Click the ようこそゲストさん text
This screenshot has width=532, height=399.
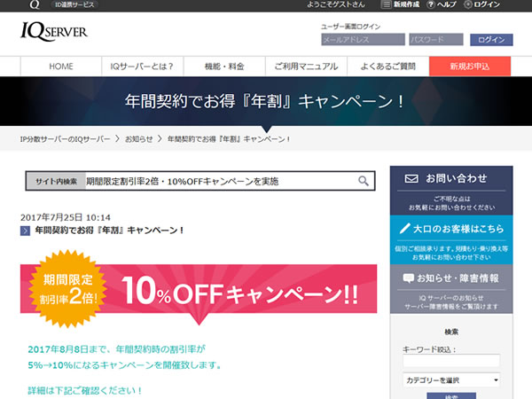point(336,4)
